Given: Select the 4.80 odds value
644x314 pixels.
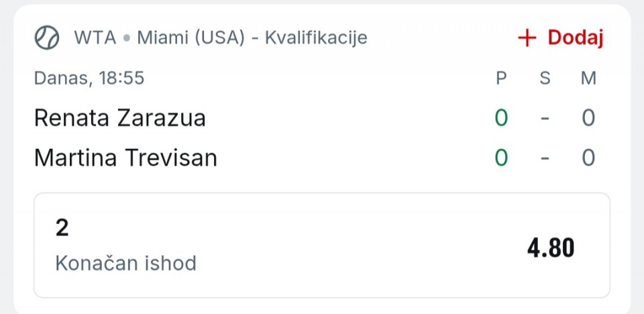Looking at the screenshot, I should pyautogui.click(x=551, y=248).
